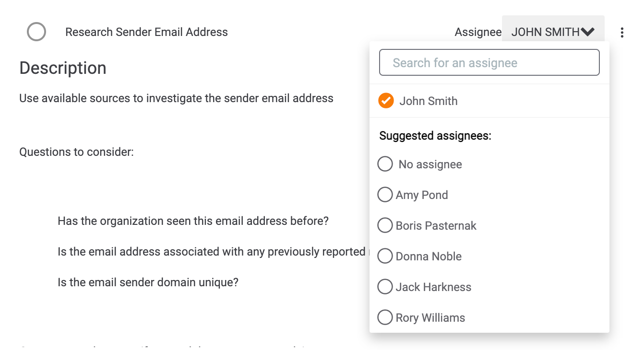Click the three-dot more options icon
The image size is (644, 350).
pos(622,33)
